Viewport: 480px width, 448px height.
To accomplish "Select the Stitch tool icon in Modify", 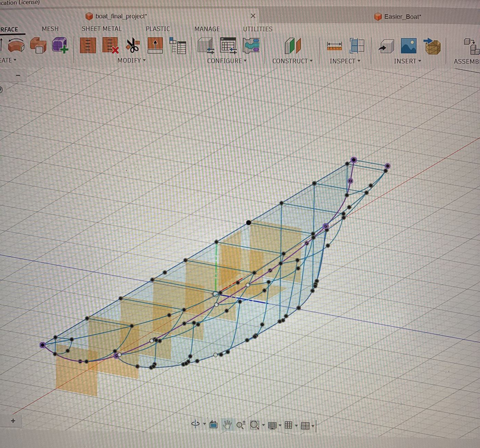I will point(88,45).
